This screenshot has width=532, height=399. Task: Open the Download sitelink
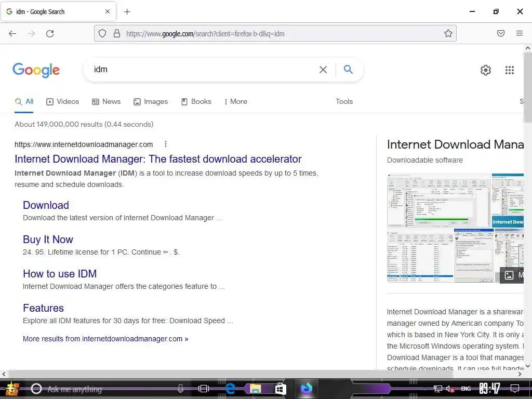pyautogui.click(x=46, y=205)
